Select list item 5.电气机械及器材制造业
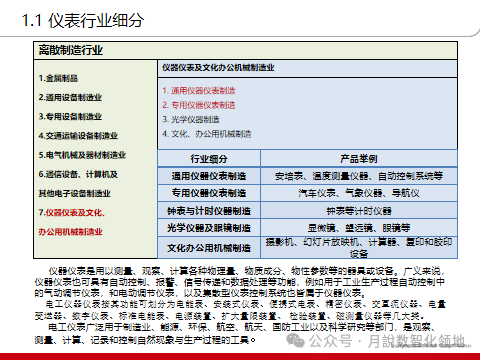Viewport: 480px width, 360px height. (82, 155)
